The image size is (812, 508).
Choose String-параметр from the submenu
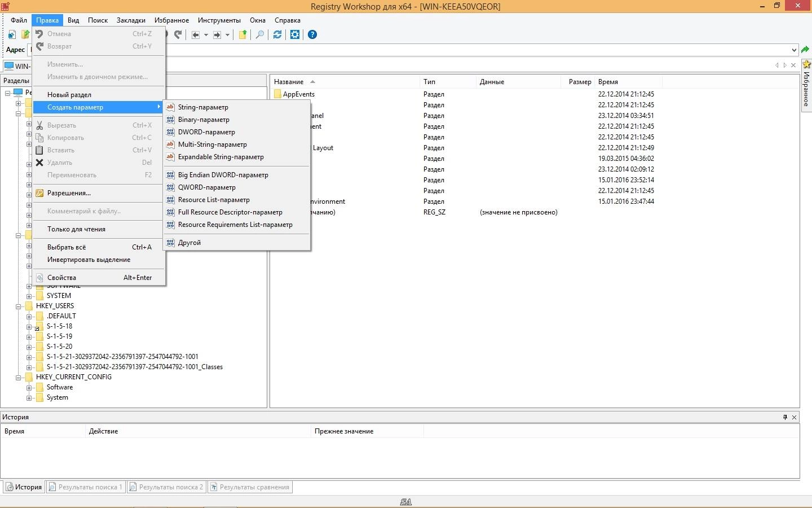click(237, 107)
